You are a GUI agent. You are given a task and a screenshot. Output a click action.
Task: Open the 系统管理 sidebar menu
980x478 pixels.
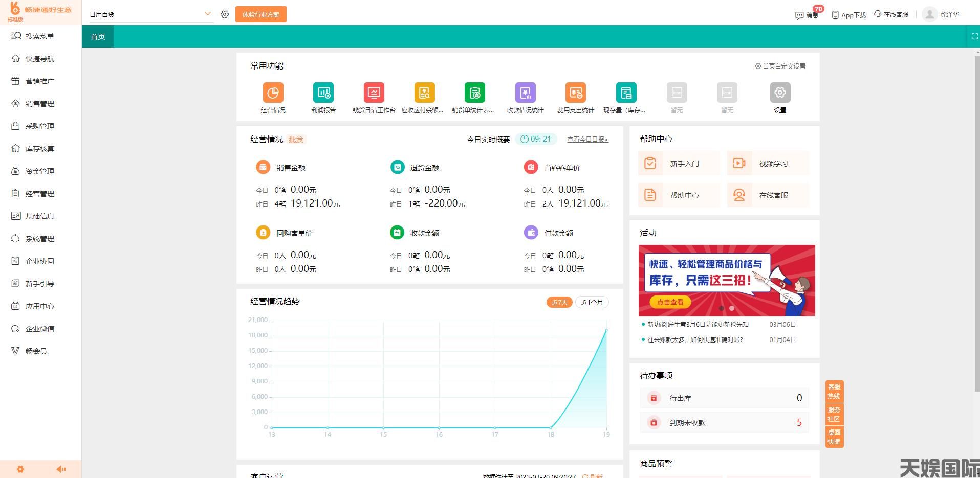(40, 238)
